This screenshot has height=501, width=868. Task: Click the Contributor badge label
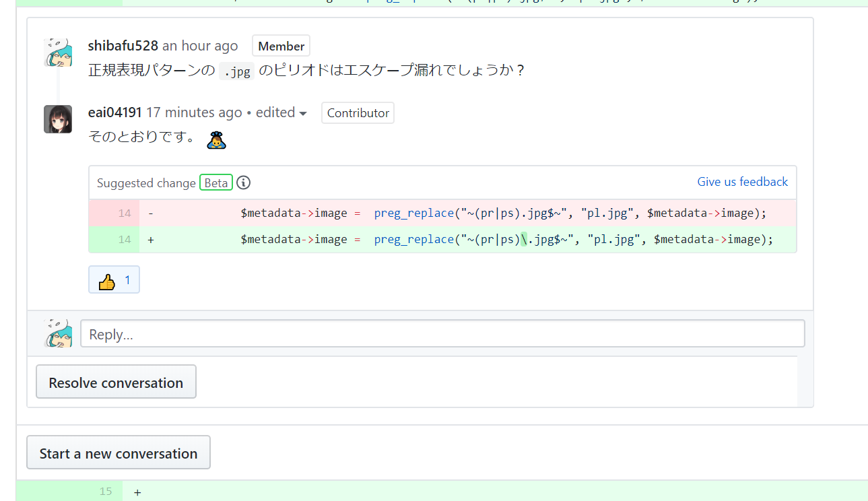tap(358, 113)
